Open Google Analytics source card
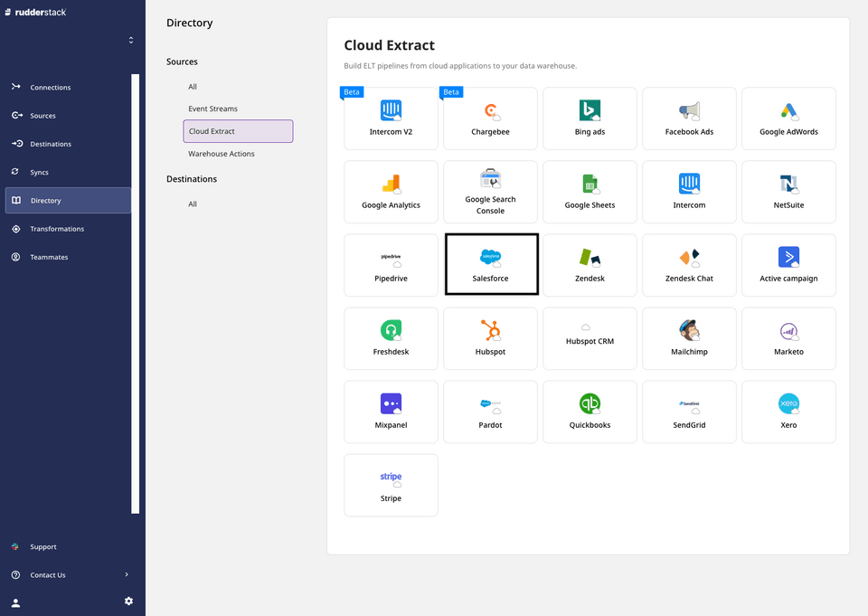Image resolution: width=868 pixels, height=616 pixels. pyautogui.click(x=391, y=192)
